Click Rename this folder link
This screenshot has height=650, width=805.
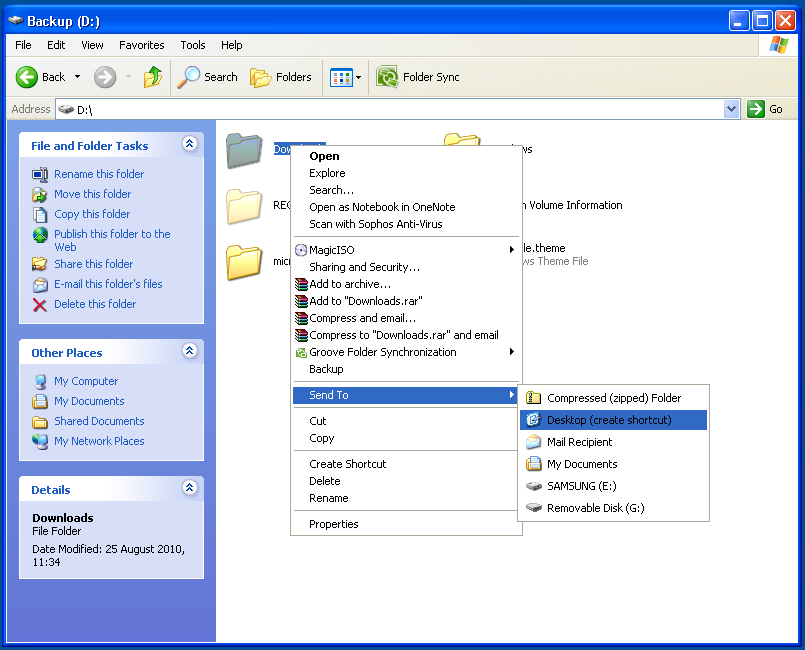(99, 174)
